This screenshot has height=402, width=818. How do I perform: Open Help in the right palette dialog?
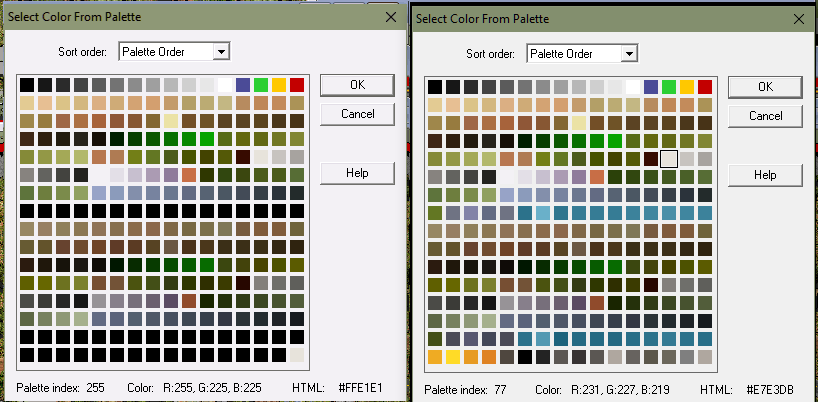pyautogui.click(x=765, y=175)
